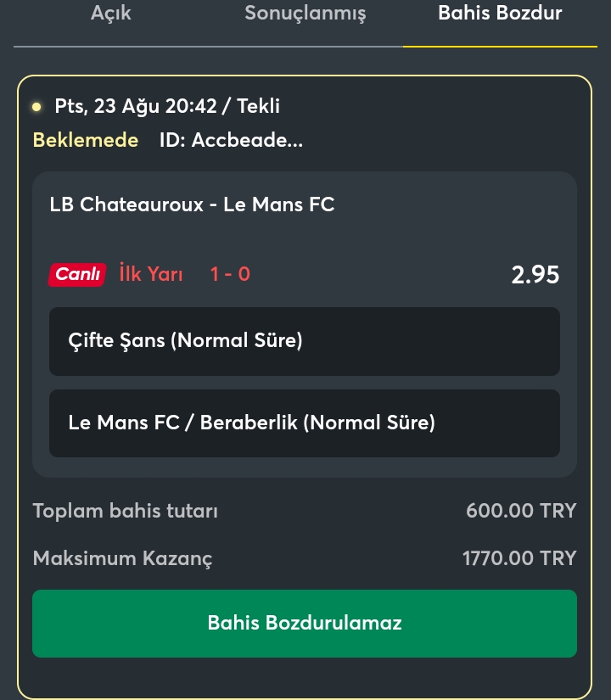Select Le Mans FC / Beraberlik selection
This screenshot has height=700, width=611.
(x=305, y=423)
